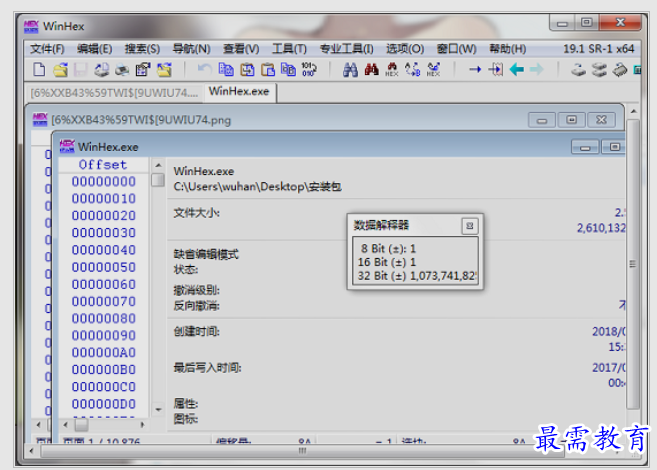Open the 查看(V) menu
The height and width of the screenshot is (470, 657).
(241, 49)
